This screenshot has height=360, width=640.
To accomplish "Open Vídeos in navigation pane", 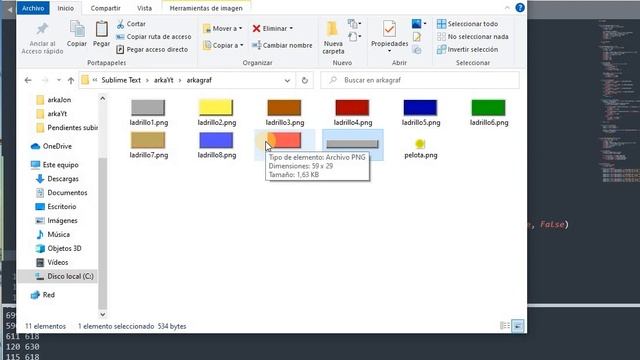I will (52, 262).
